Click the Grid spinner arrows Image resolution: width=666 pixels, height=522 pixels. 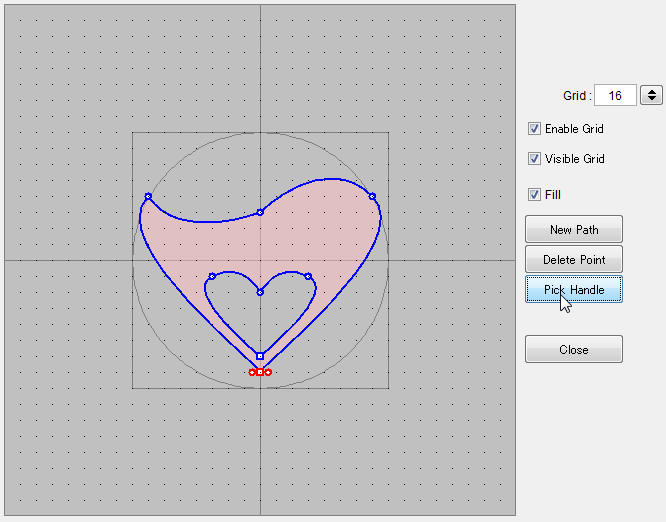click(x=652, y=95)
